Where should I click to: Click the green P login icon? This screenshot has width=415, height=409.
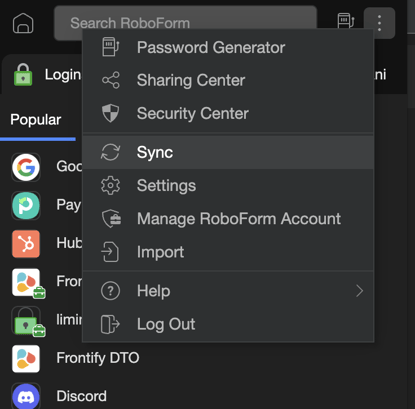point(26,206)
